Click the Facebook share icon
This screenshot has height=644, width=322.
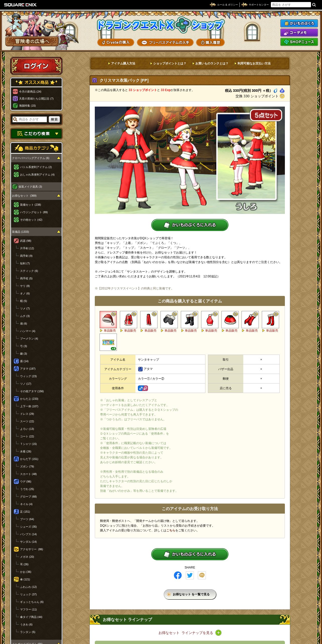click(x=178, y=575)
